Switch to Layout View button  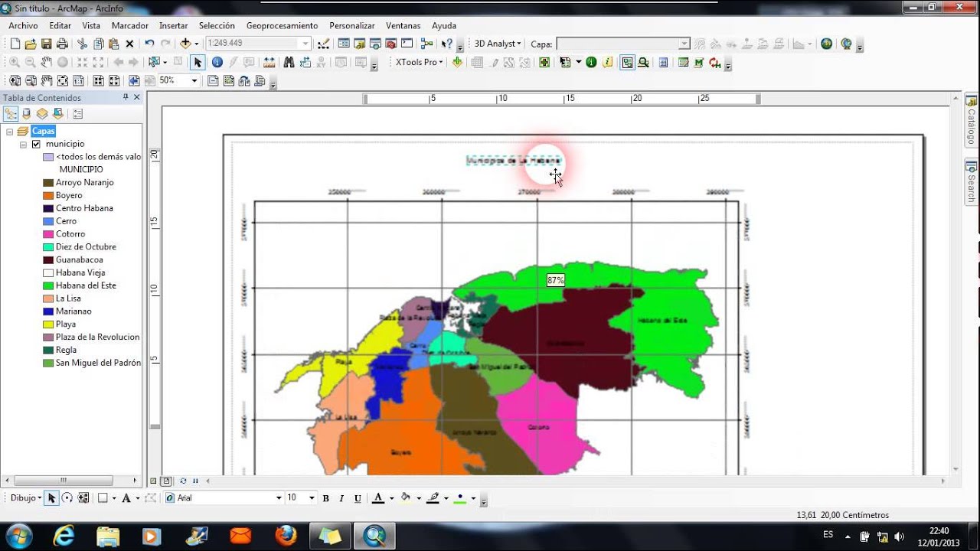coord(166,481)
